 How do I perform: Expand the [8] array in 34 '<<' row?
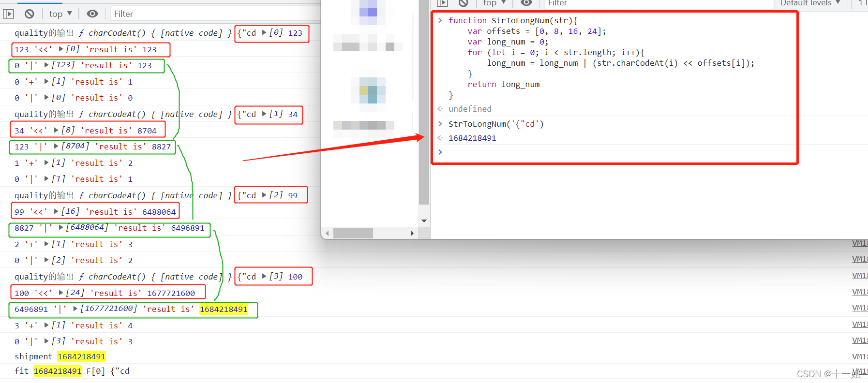coord(56,130)
